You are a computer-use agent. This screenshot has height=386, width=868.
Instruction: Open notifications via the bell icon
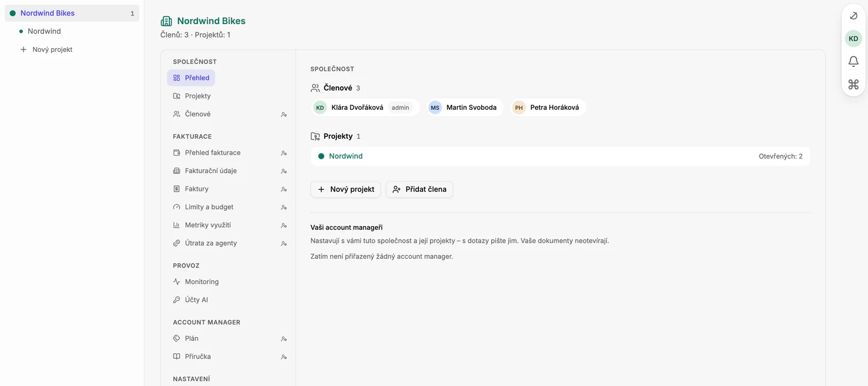(x=854, y=62)
